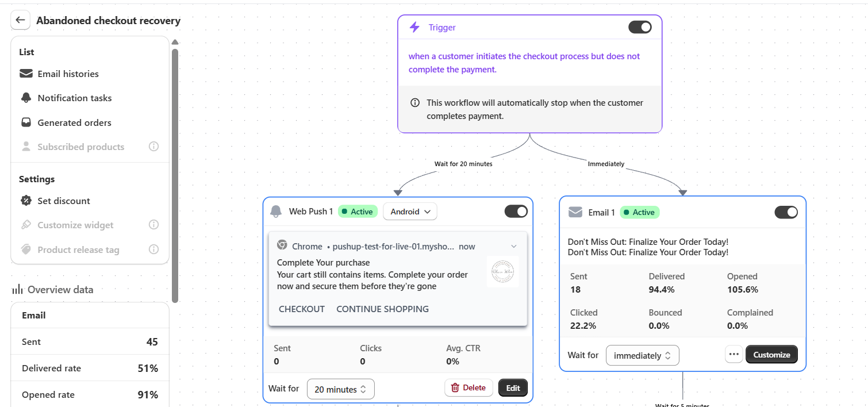Click info icon next to Customize widget

[153, 225]
